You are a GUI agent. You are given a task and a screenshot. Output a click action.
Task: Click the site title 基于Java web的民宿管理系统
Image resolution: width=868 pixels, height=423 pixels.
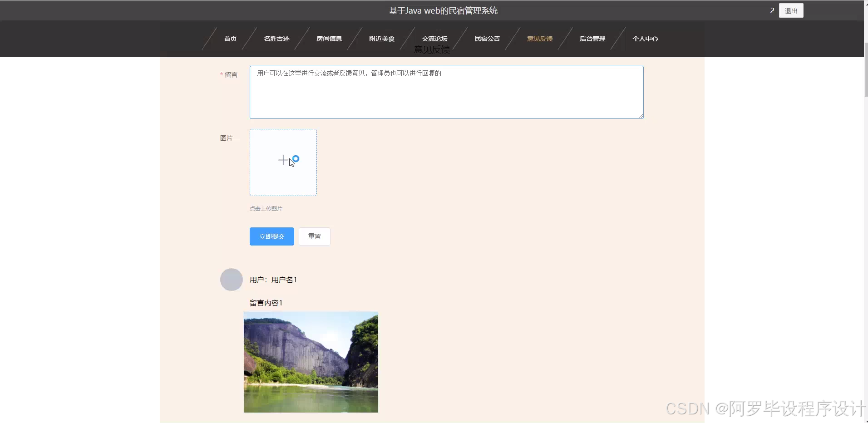click(443, 10)
